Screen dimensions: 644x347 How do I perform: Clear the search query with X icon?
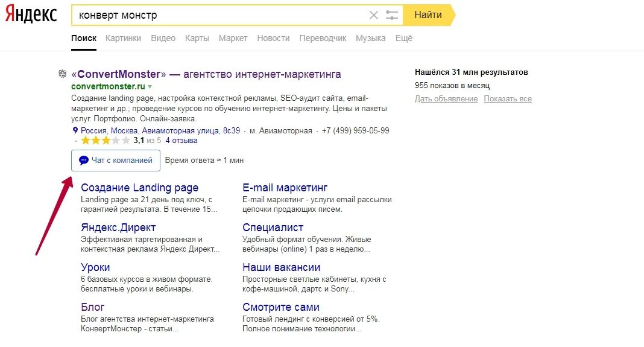(x=374, y=15)
